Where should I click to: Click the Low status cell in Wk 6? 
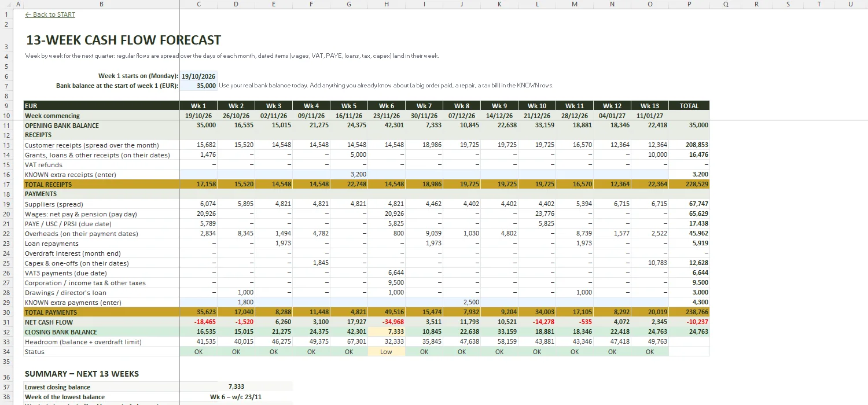pos(387,352)
